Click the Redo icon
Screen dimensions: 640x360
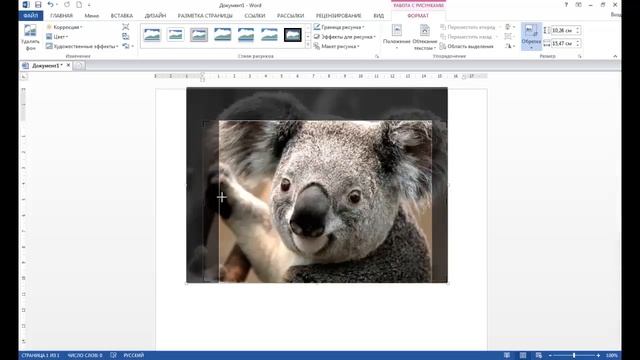pyautogui.click(x=67, y=5)
